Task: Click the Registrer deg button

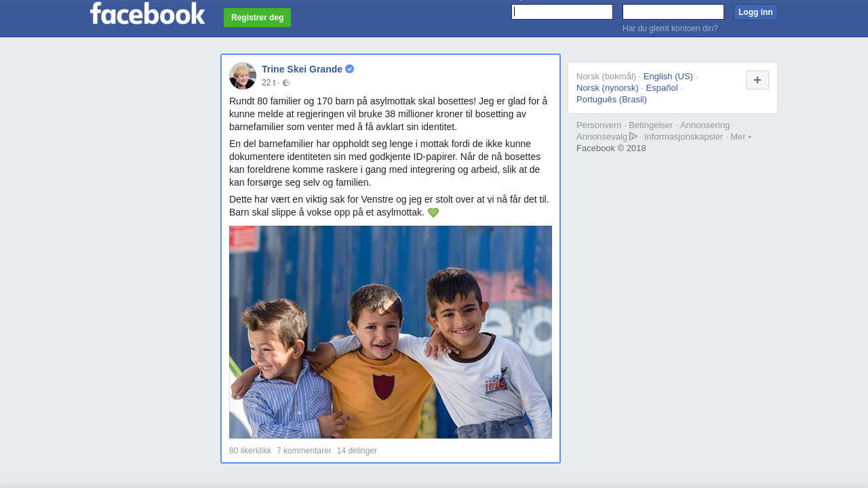Action: coord(257,18)
